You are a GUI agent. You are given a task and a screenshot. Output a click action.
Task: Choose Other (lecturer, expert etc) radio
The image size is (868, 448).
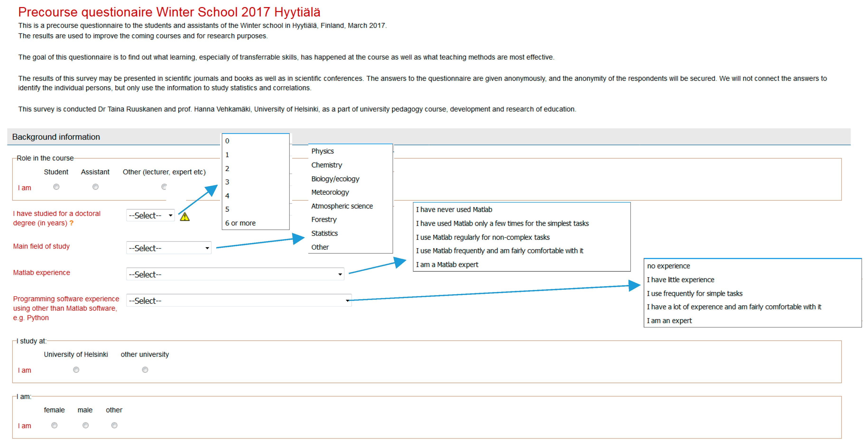[x=164, y=187]
